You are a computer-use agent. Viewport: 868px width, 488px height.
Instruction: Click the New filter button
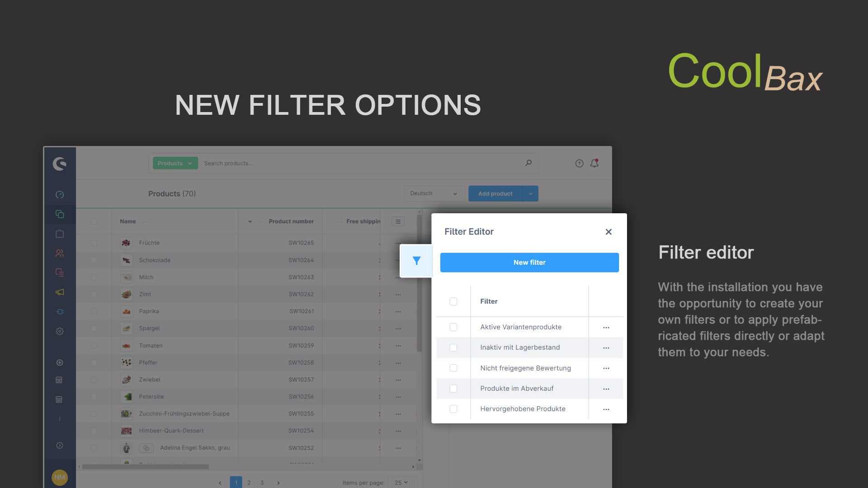click(529, 262)
